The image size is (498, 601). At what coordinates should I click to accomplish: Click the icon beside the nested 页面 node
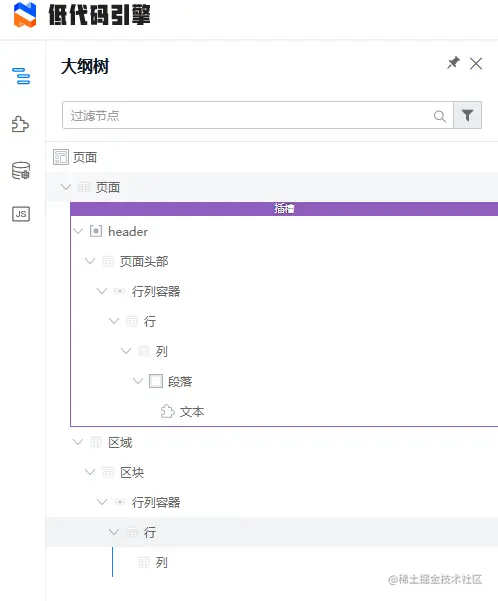[84, 187]
